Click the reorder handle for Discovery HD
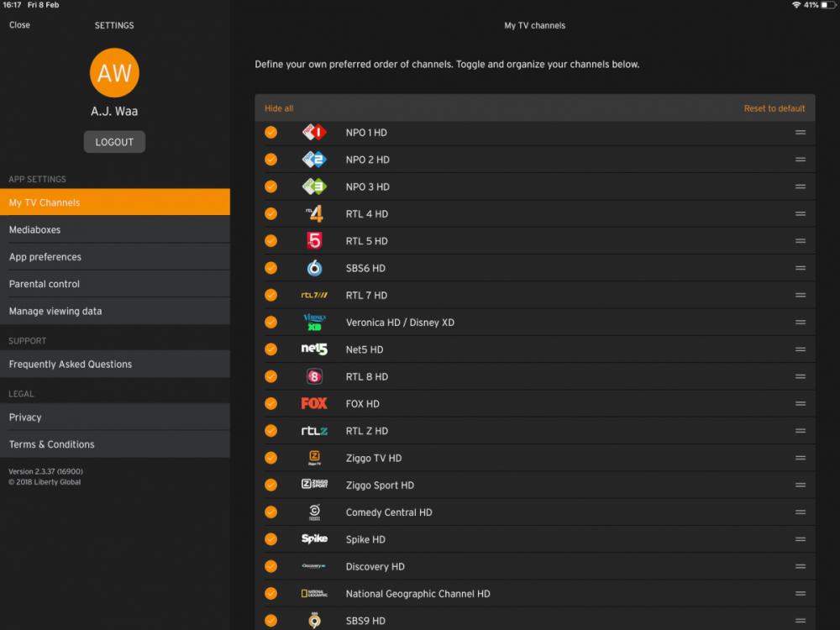 point(801,566)
